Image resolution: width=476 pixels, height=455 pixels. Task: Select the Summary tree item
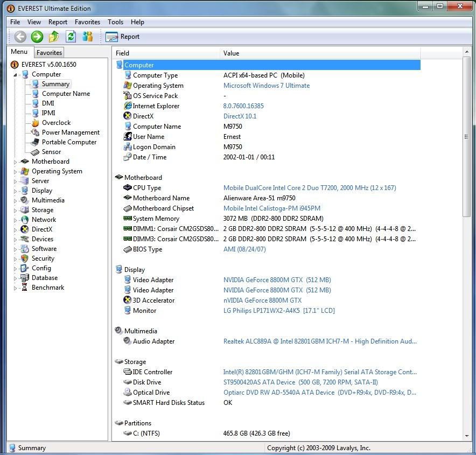coord(55,84)
